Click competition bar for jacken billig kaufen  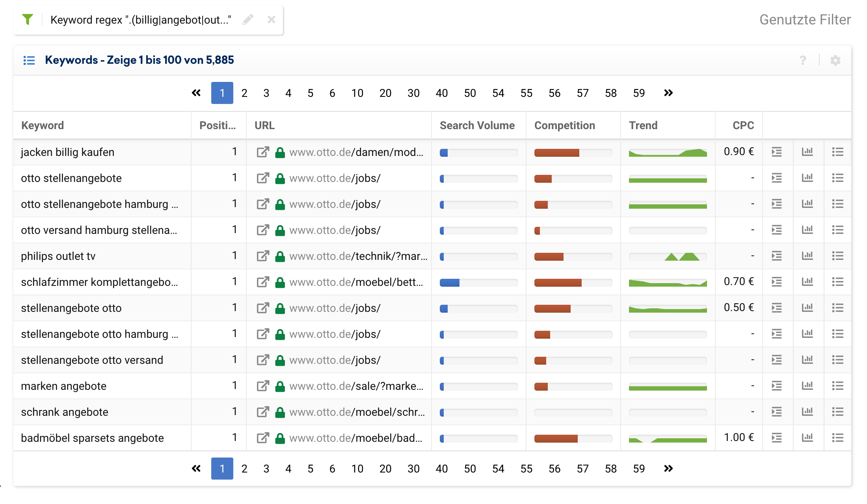(573, 152)
